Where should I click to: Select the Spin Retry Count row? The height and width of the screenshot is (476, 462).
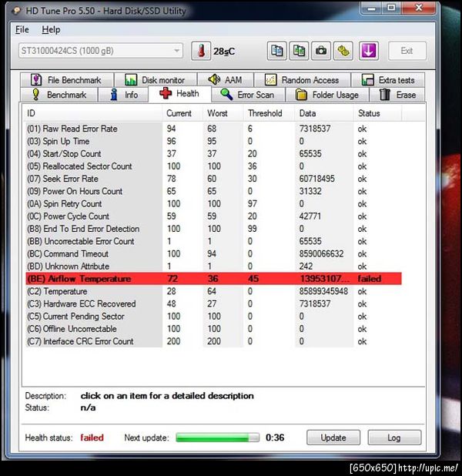pyautogui.click(x=214, y=203)
